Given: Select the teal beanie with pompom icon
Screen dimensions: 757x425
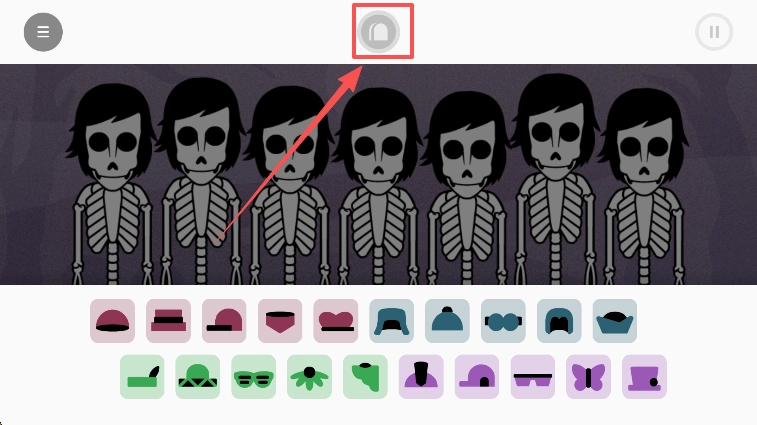Looking at the screenshot, I should (x=448, y=321).
